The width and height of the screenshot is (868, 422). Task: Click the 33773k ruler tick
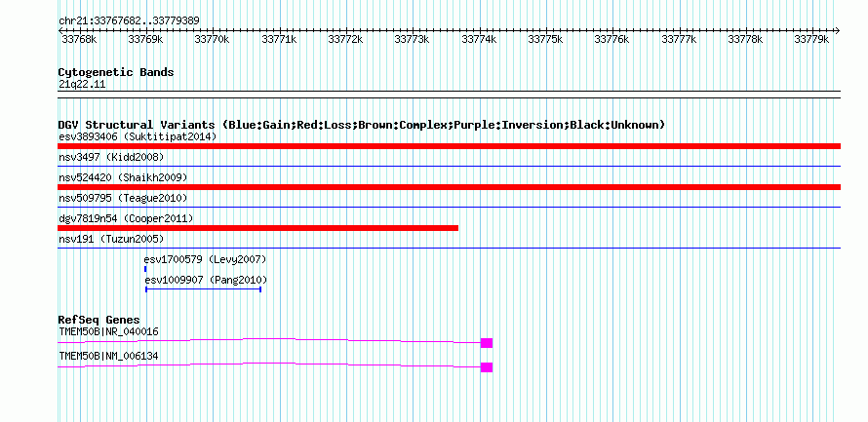(x=413, y=39)
